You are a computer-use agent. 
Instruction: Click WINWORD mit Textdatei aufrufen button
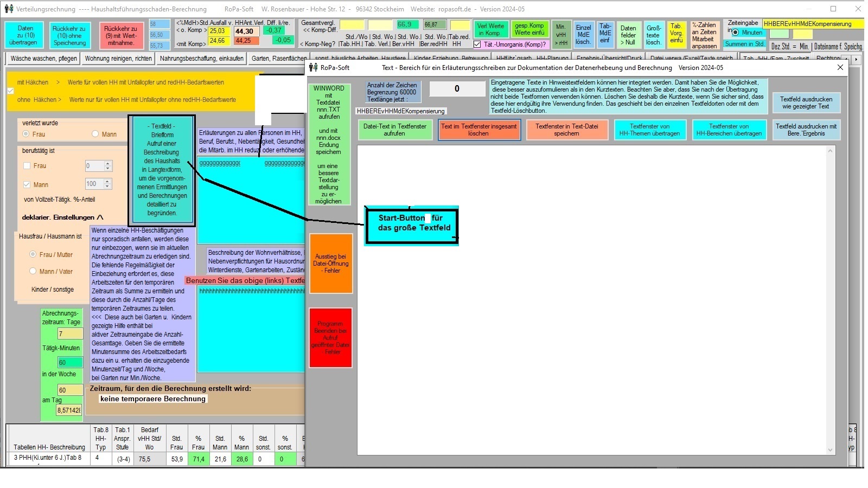pyautogui.click(x=329, y=144)
